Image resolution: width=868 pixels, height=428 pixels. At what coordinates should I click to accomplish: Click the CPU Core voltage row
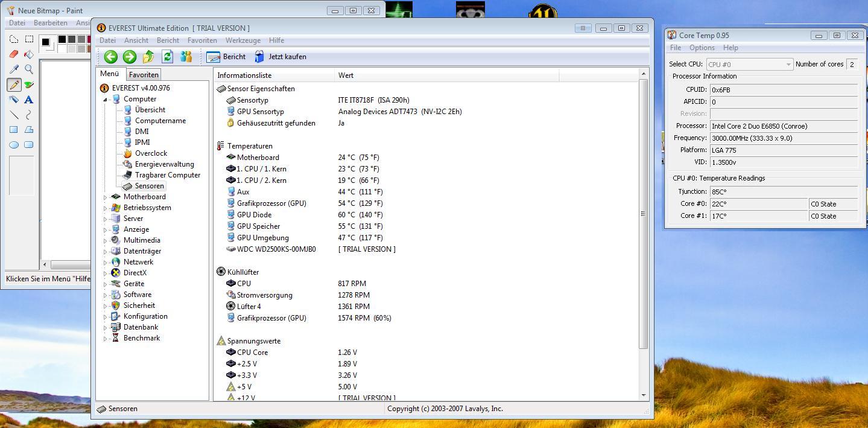(x=425, y=353)
